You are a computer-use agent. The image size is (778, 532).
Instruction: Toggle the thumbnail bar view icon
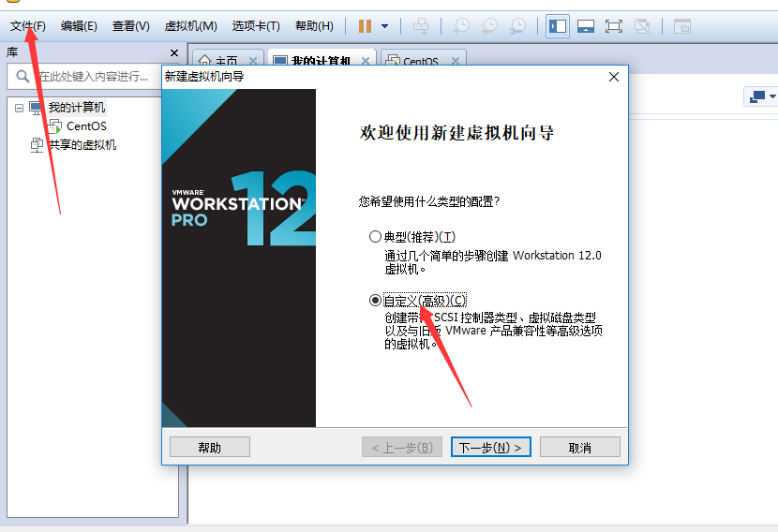[586, 26]
